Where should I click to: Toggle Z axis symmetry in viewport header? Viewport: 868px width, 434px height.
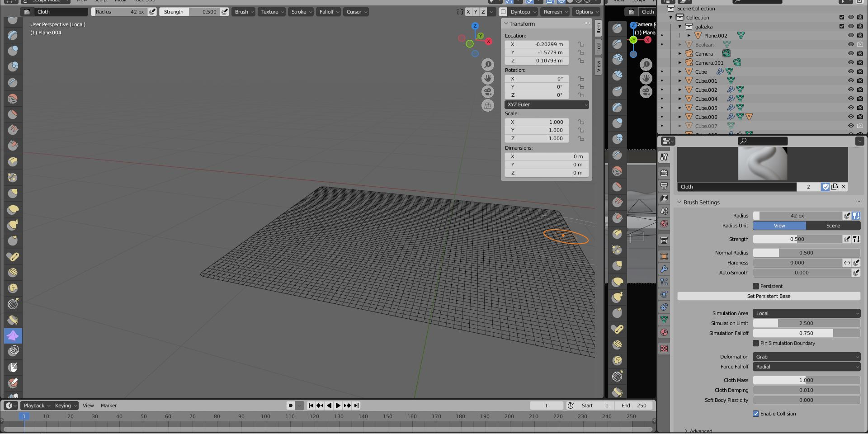pos(483,12)
